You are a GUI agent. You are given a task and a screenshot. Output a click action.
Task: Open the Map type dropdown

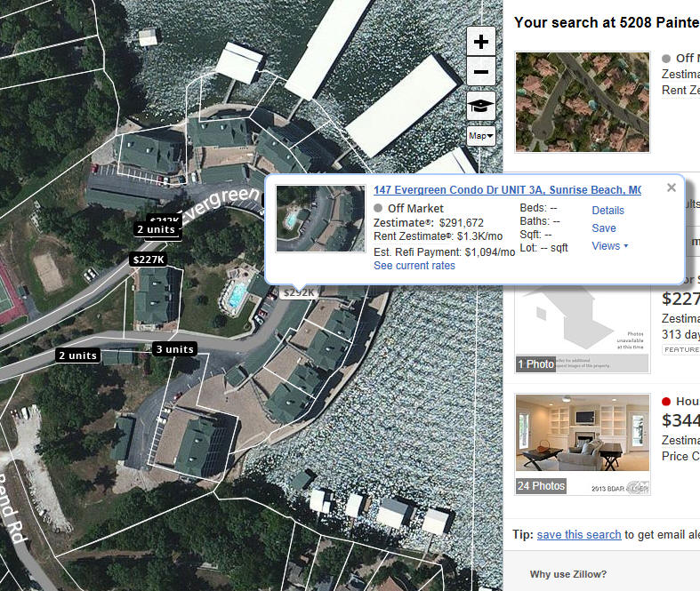[481, 136]
